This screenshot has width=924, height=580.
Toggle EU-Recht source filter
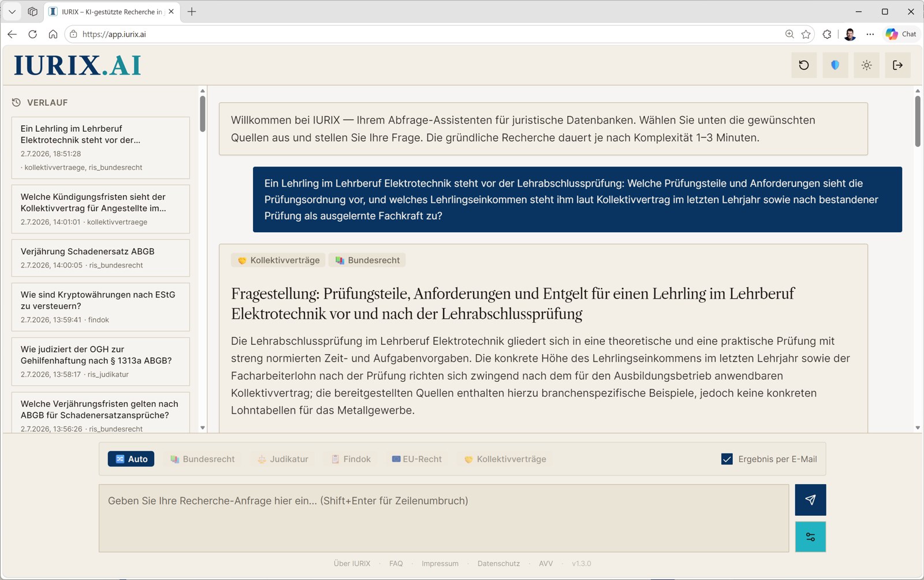(x=416, y=459)
